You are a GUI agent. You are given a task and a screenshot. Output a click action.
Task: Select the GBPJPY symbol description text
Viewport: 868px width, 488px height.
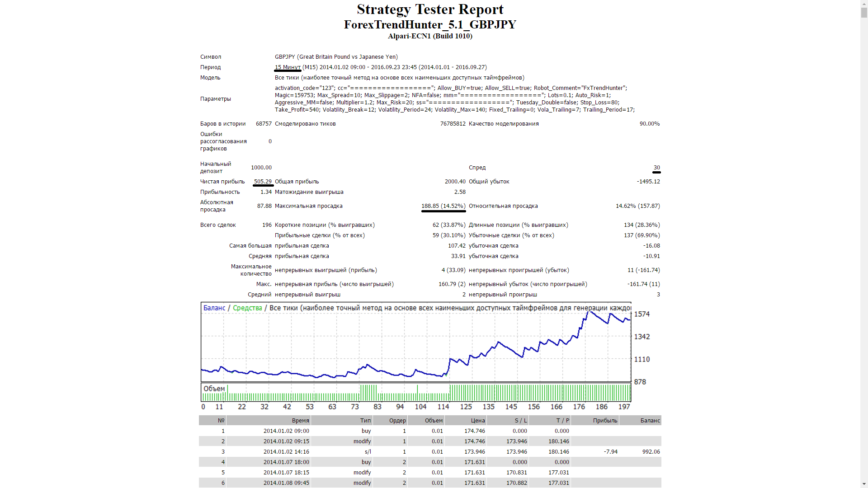click(336, 57)
